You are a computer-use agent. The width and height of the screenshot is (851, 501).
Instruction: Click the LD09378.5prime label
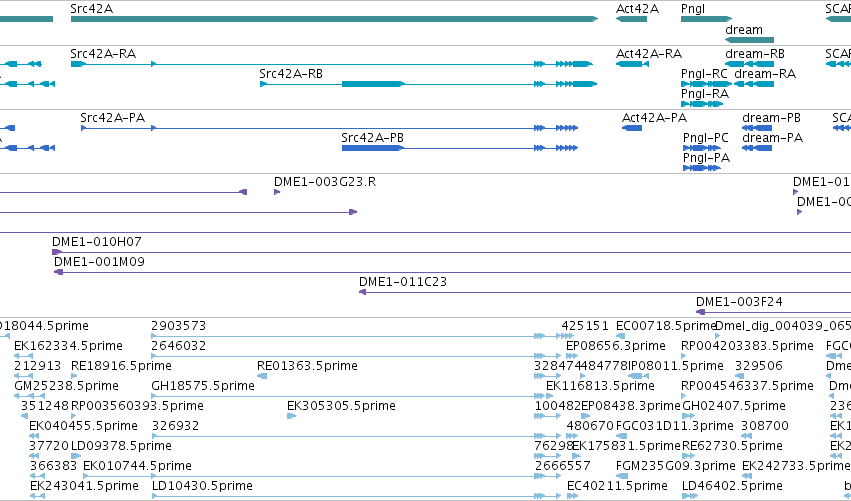121,446
